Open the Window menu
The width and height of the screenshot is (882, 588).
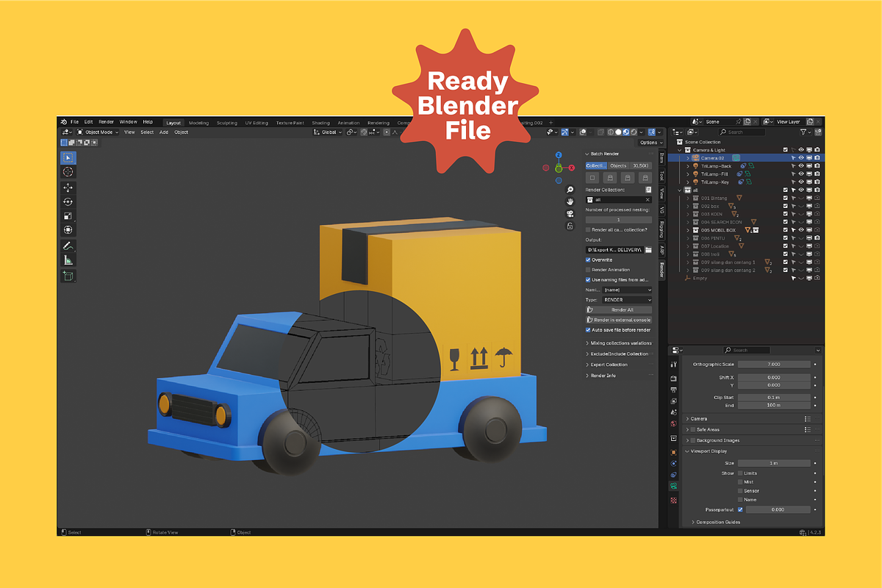(128, 122)
